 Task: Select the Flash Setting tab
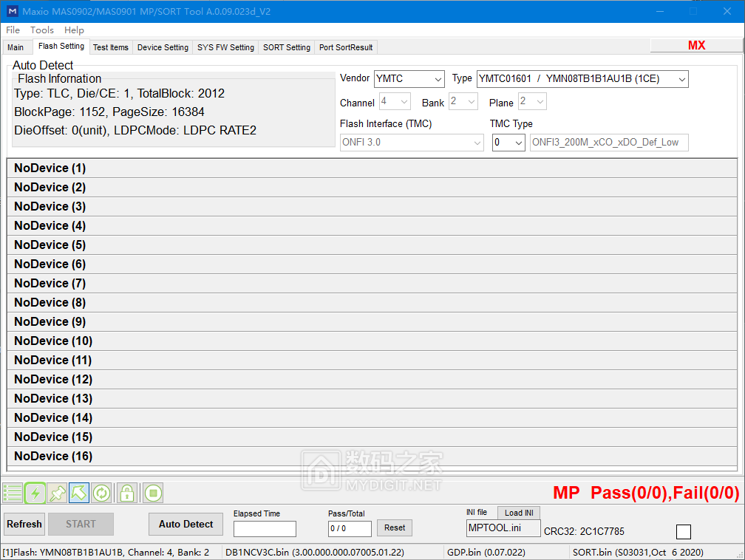coord(61,46)
